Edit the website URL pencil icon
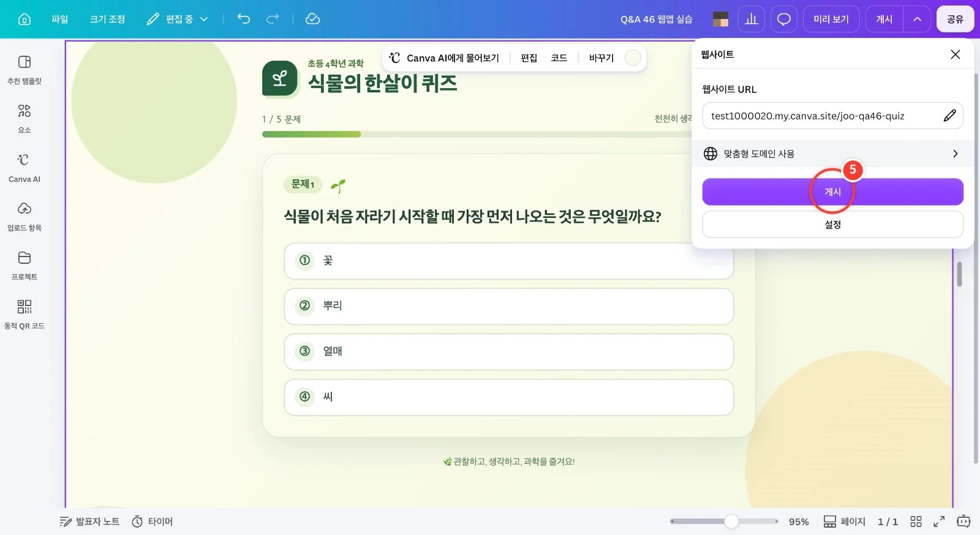This screenshot has width=980, height=535. pyautogui.click(x=949, y=116)
